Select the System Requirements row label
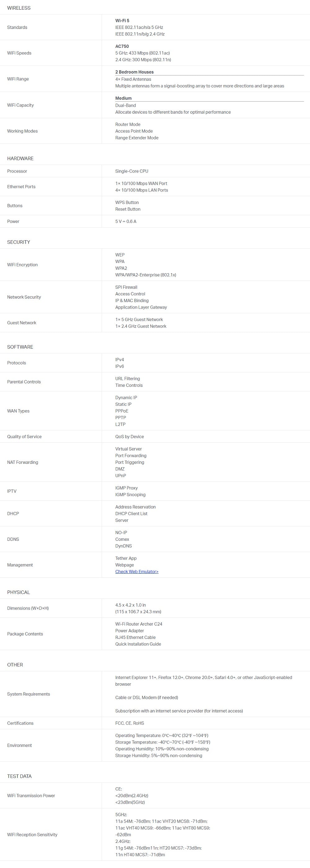This screenshot has width=310, height=868. pyautogui.click(x=29, y=694)
